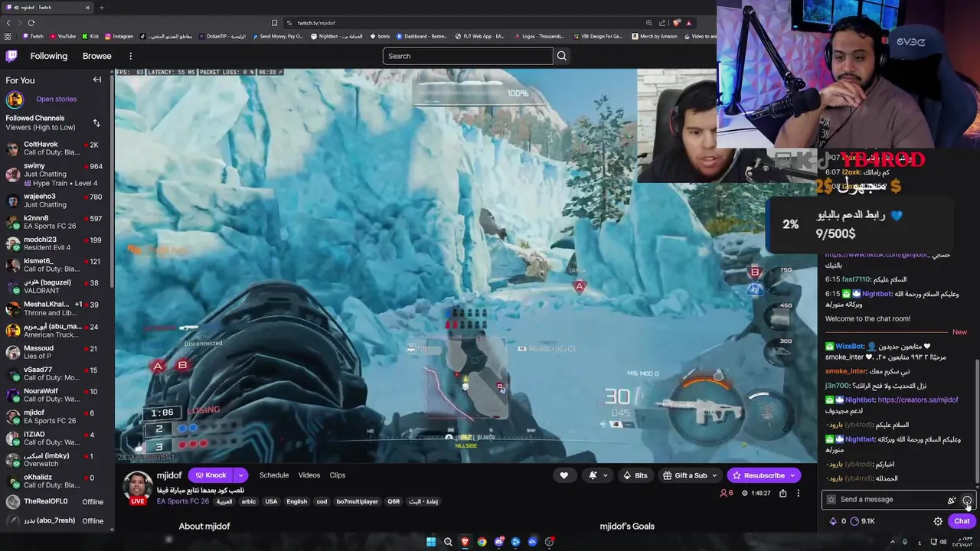Viewport: 980px width, 551px height.
Task: Expand the Knock button dropdown arrow
Action: click(x=240, y=475)
